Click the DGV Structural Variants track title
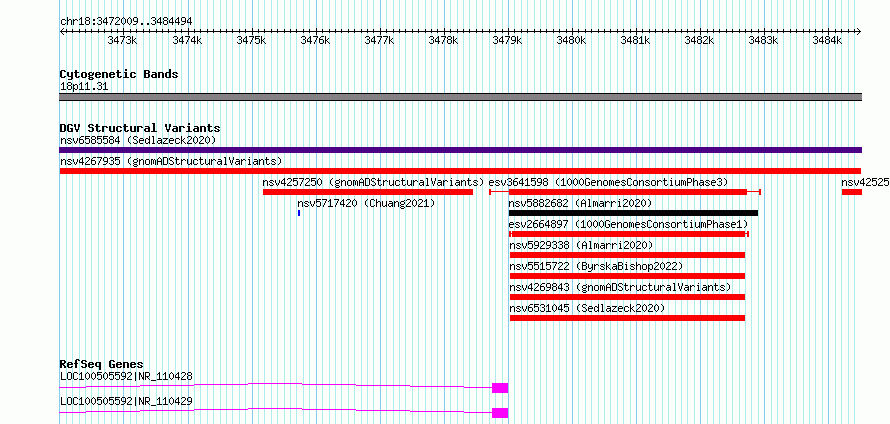Viewport: 890px width, 424px height. tap(140, 128)
